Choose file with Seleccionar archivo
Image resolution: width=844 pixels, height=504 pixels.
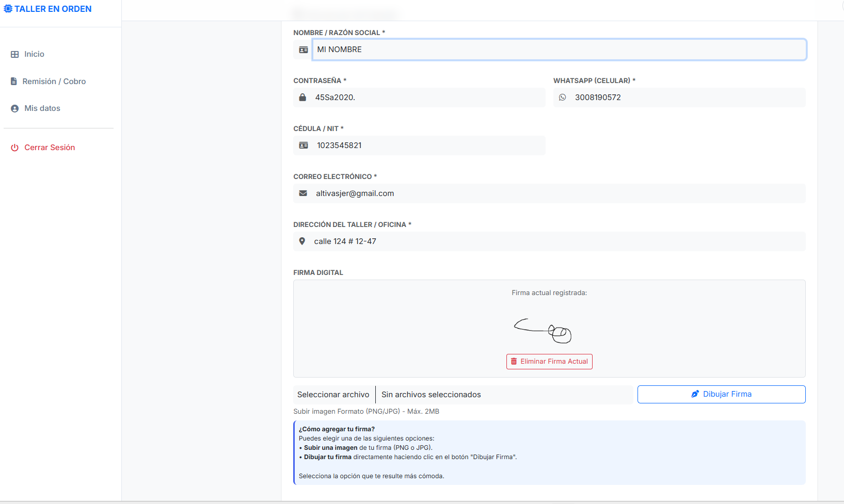point(333,395)
